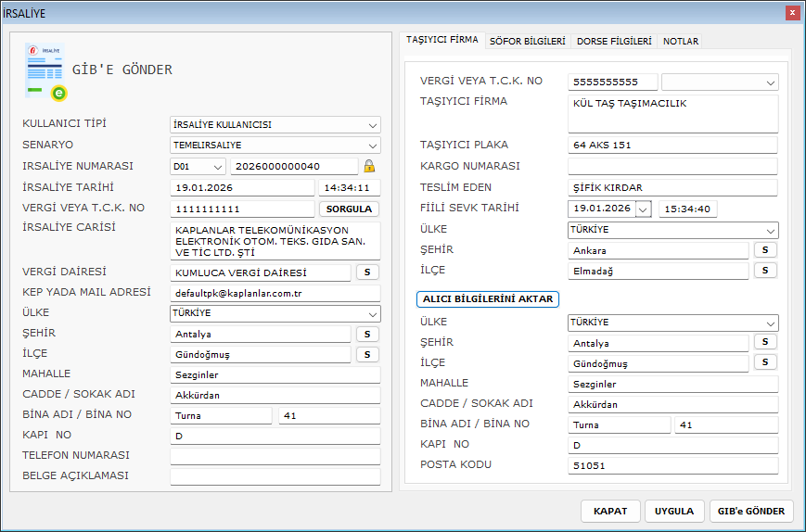806x532 pixels.
Task: Click the padlock icon beside irsaliye number
Action: pyautogui.click(x=369, y=166)
